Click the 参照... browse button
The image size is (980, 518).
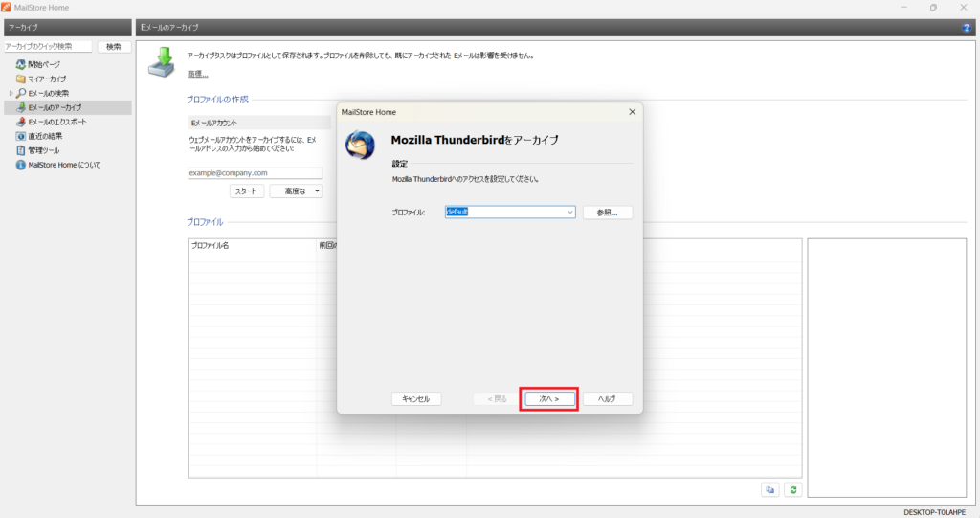[x=608, y=212]
